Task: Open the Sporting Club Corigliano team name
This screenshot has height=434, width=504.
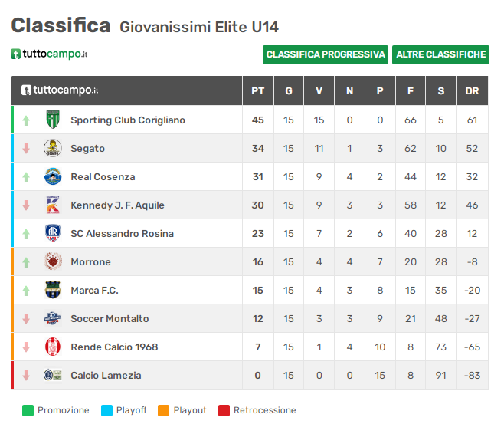Action: 128,120
